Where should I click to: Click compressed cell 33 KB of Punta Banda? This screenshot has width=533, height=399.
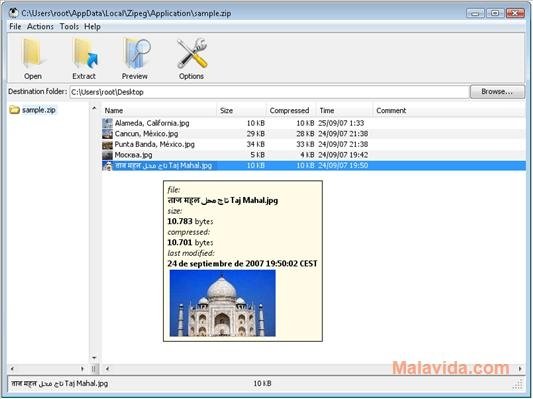pos(305,144)
